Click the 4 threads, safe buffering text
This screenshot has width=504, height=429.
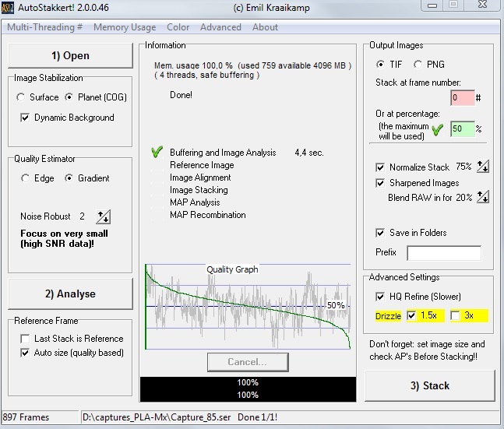[207, 76]
